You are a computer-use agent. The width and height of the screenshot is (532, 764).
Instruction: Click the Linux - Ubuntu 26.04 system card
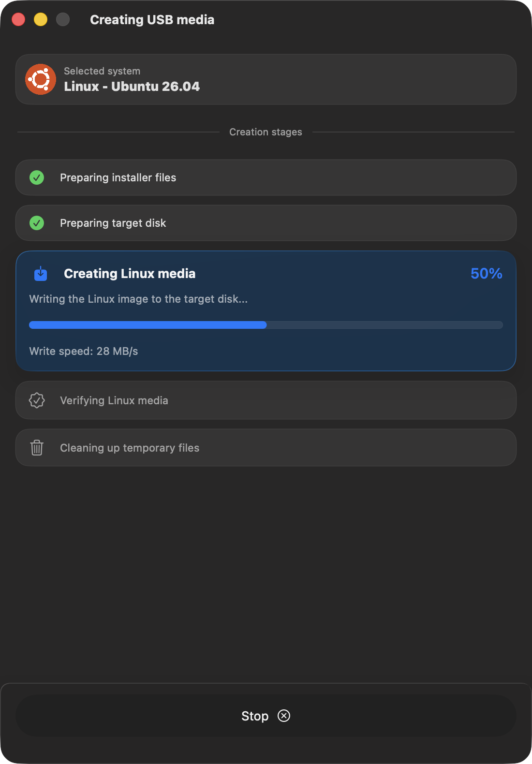coord(266,79)
